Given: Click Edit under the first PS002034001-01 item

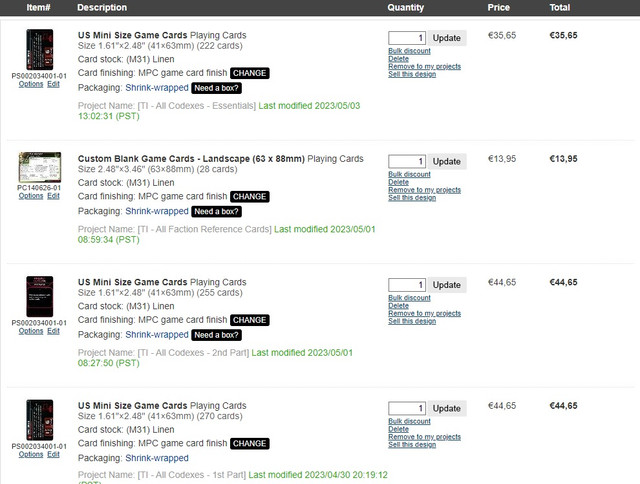Looking at the screenshot, I should coord(53,84).
